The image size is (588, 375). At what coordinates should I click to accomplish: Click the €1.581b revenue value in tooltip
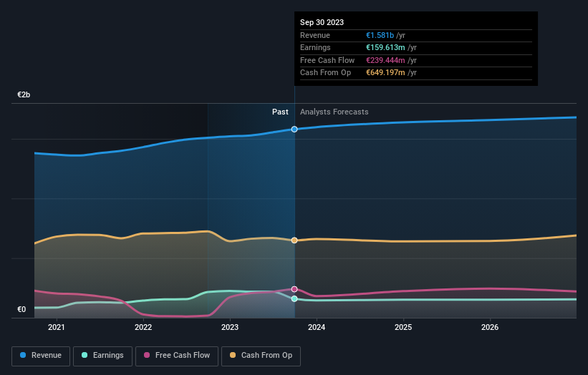click(380, 35)
